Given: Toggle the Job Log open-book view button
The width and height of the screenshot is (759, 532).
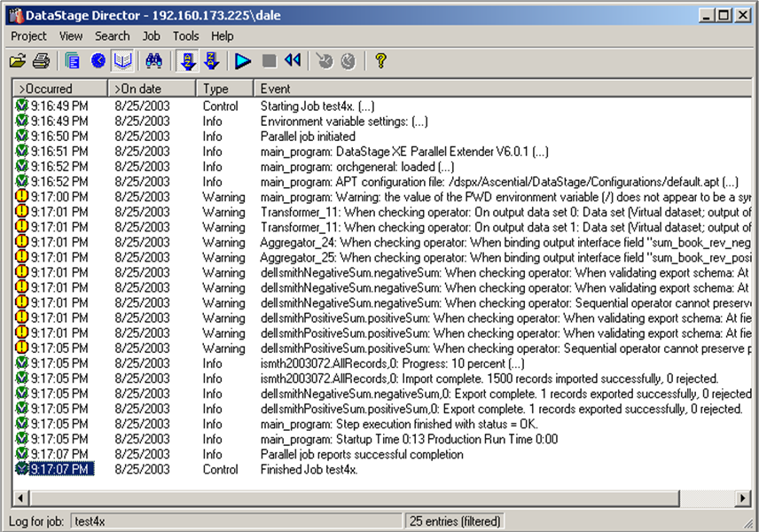Looking at the screenshot, I should 123,61.
